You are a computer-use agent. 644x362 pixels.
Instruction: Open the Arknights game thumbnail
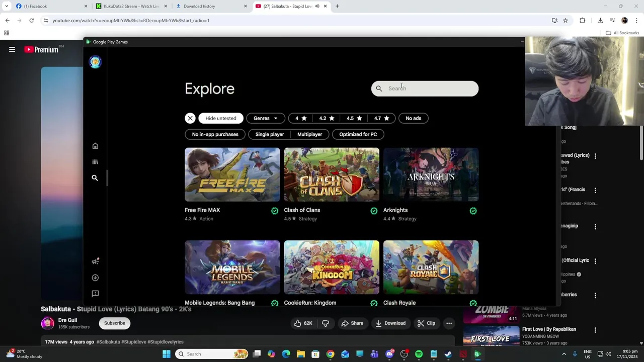pos(431,174)
